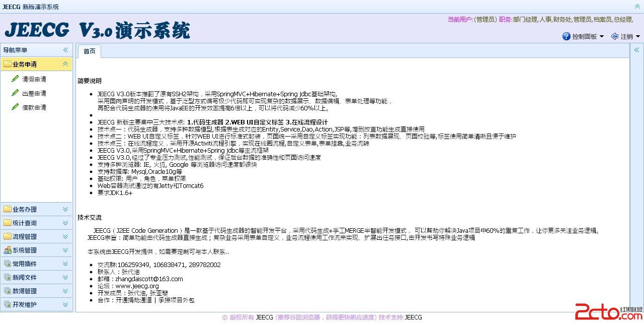Image resolution: width=644 pixels, height=325 pixels.
Task: Open 请假申请 in the navigation menu
Action: click(34, 79)
